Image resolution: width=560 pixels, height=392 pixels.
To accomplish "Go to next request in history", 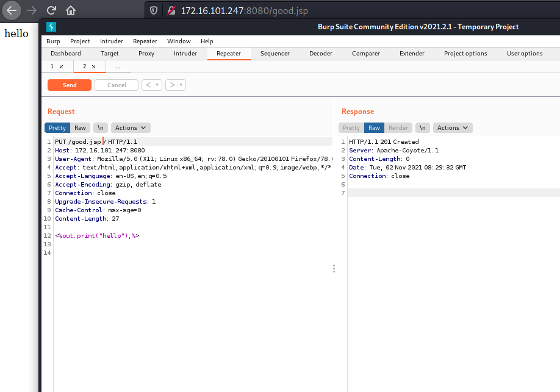I will [x=172, y=85].
